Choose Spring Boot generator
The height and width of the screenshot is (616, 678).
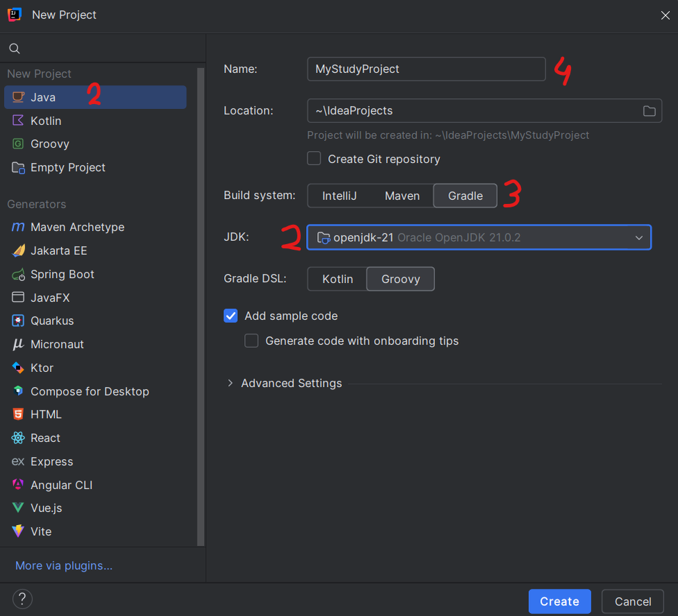pyautogui.click(x=95, y=274)
